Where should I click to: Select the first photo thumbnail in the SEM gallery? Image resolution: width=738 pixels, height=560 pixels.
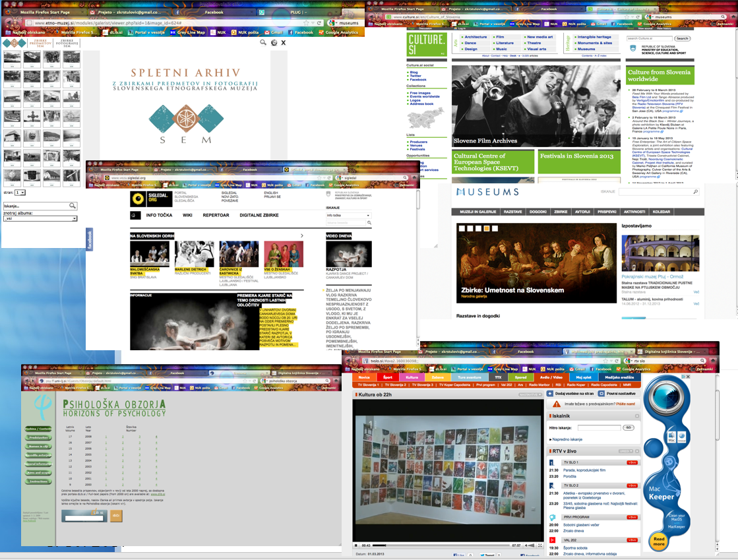13,58
